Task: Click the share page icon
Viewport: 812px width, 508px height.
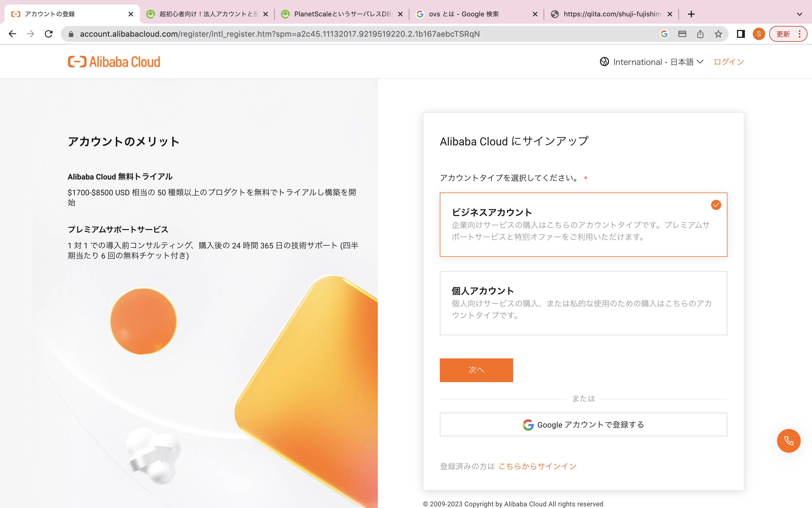Action: [700, 34]
